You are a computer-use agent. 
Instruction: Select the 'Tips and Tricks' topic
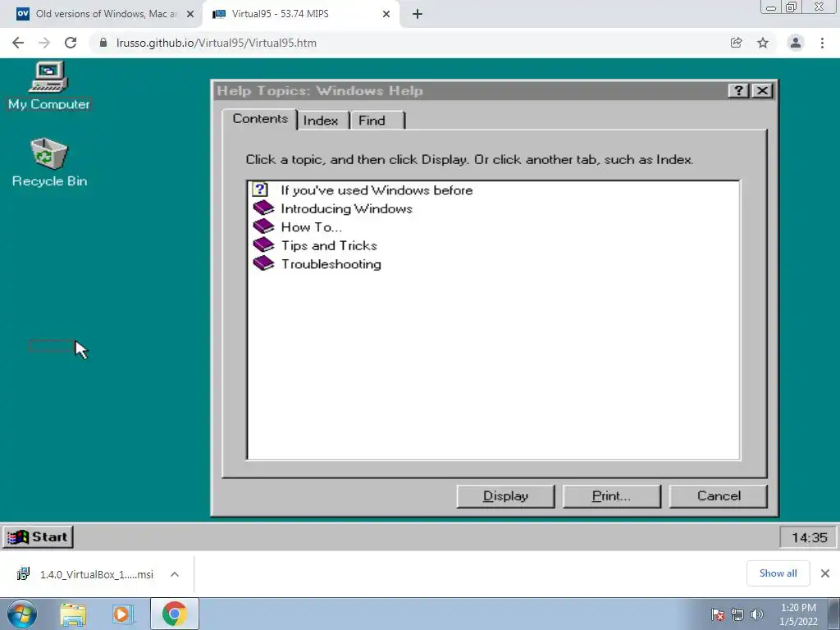[x=330, y=245]
